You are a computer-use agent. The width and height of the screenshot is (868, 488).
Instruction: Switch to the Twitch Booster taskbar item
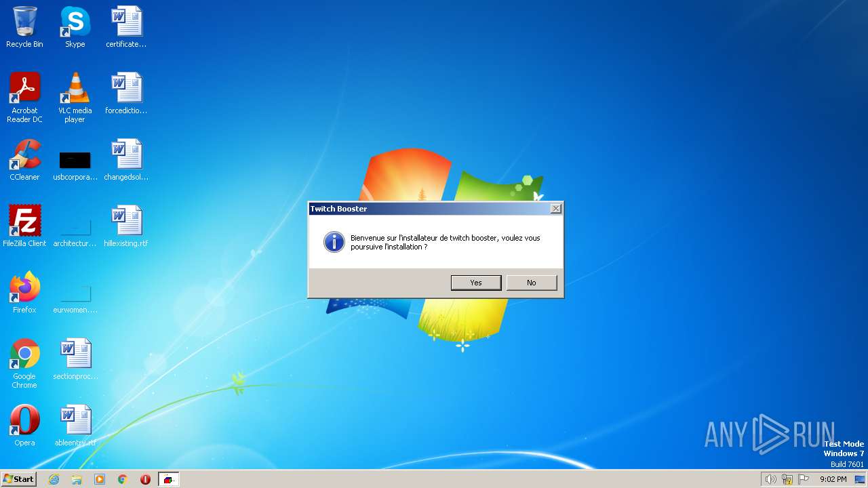click(x=168, y=479)
